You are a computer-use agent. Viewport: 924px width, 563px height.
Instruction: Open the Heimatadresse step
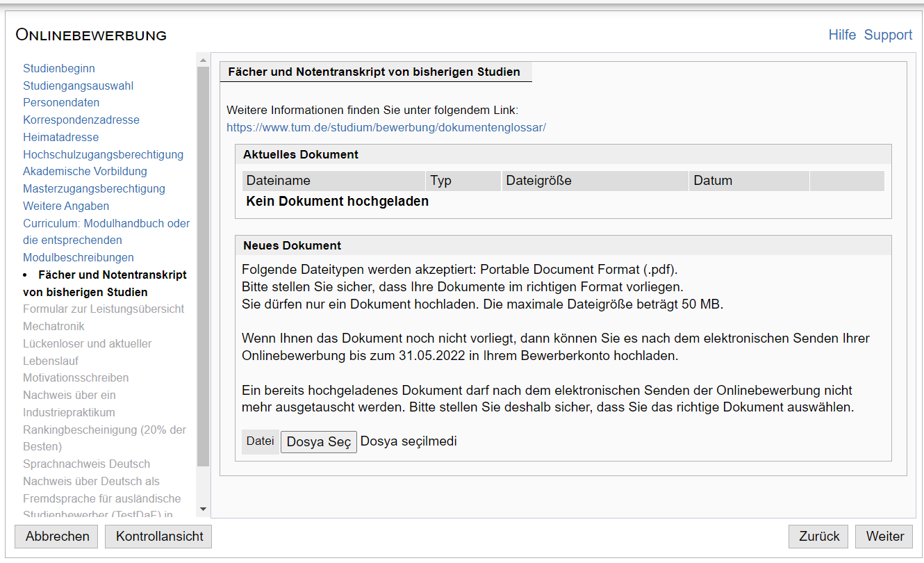click(61, 137)
